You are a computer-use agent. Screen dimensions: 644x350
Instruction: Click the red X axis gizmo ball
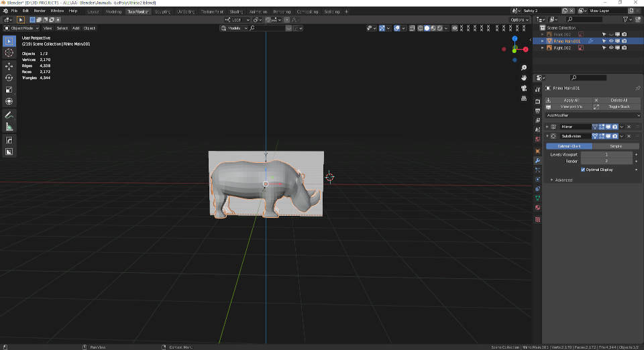(526, 49)
